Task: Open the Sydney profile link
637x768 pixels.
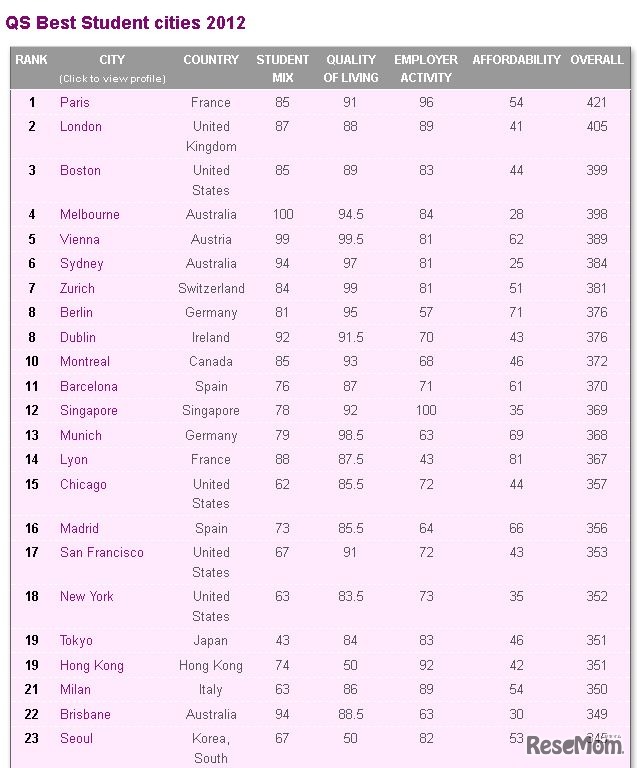Action: (81, 263)
